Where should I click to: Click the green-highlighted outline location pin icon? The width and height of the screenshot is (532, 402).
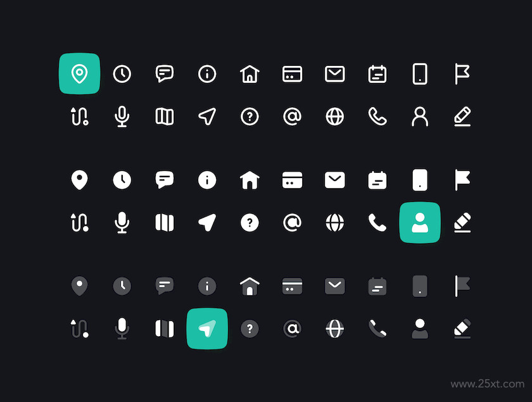(x=79, y=73)
